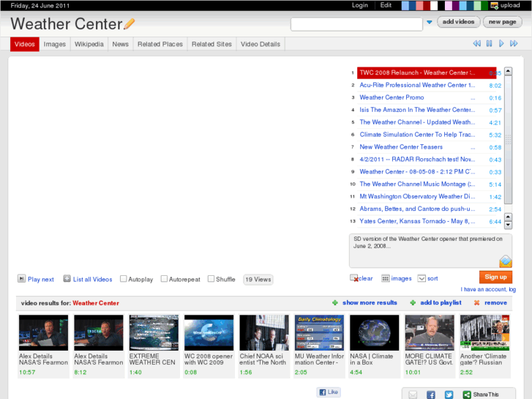
Task: Click green plus beside add to playlist
Action: pos(413,302)
